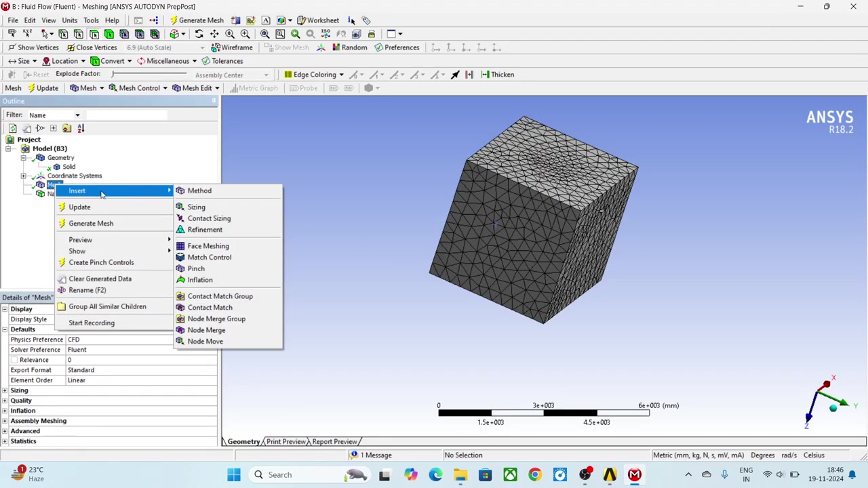Expand the Coordinate Systems tree node
Image resolution: width=868 pixels, height=488 pixels.
(x=23, y=176)
